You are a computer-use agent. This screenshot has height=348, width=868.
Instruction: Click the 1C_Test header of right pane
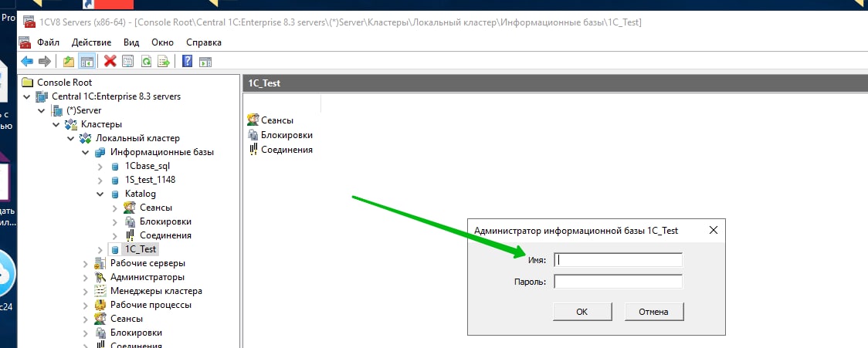pos(264,83)
